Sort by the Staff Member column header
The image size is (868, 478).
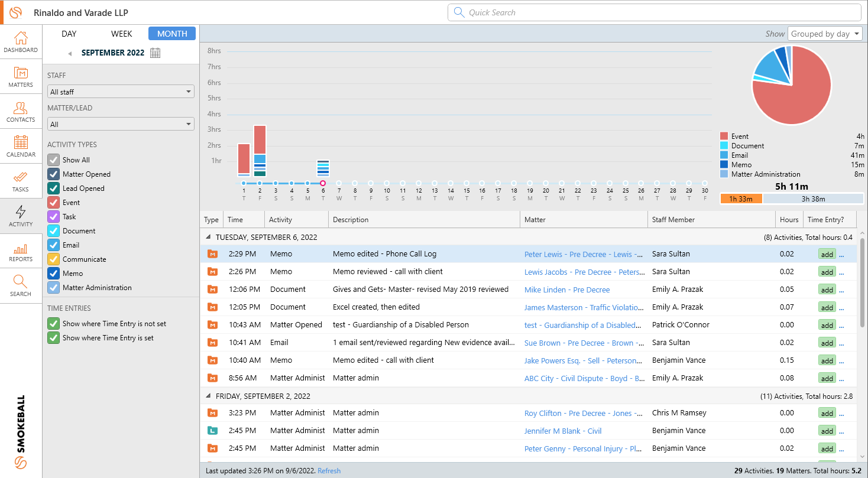point(711,220)
